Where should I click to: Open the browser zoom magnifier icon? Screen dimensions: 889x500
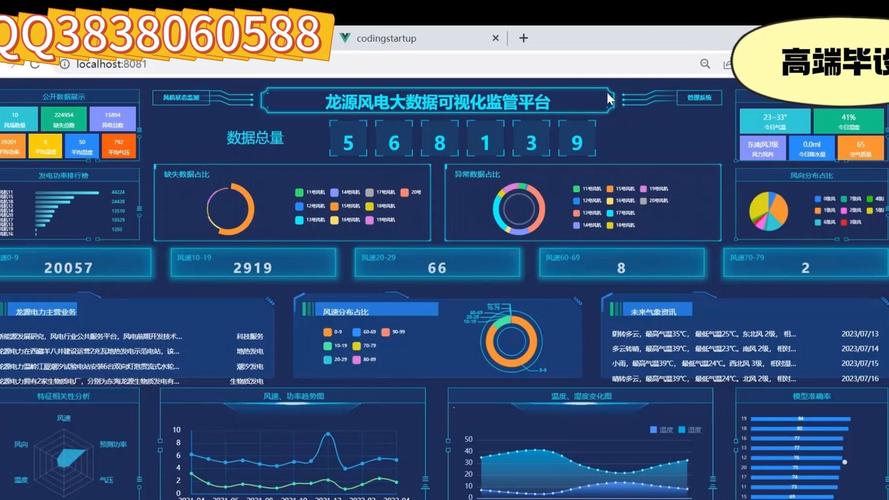point(705,63)
